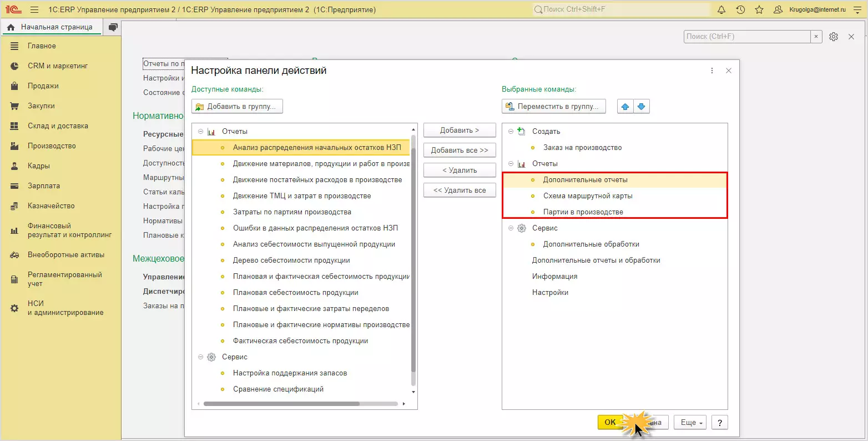Click the Поиск (Ctrl+F) section field
This screenshot has height=441, width=868.
tap(747, 37)
